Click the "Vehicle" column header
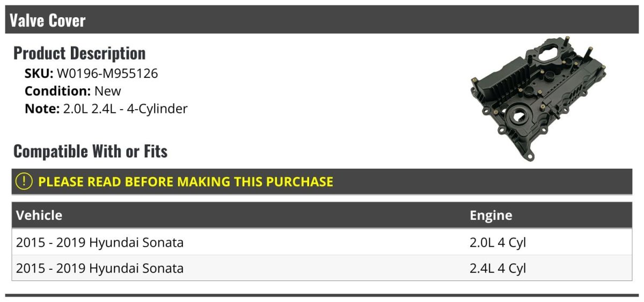The image size is (644, 302). pyautogui.click(x=39, y=215)
